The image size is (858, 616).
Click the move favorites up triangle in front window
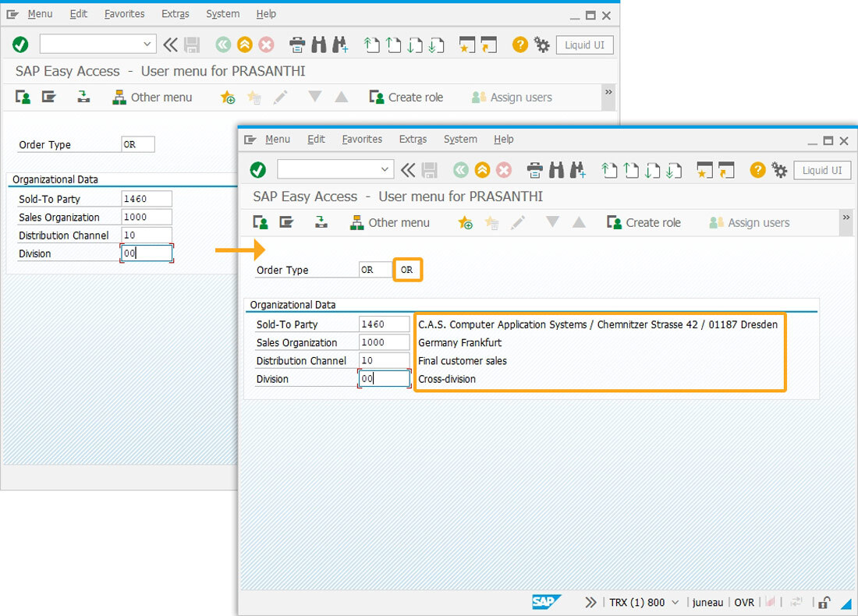[579, 222]
